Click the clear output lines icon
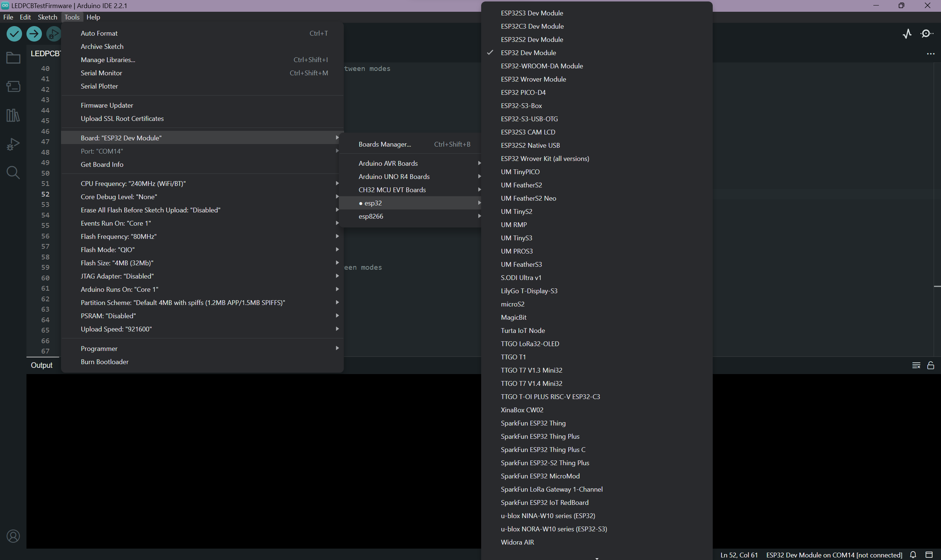 click(916, 365)
